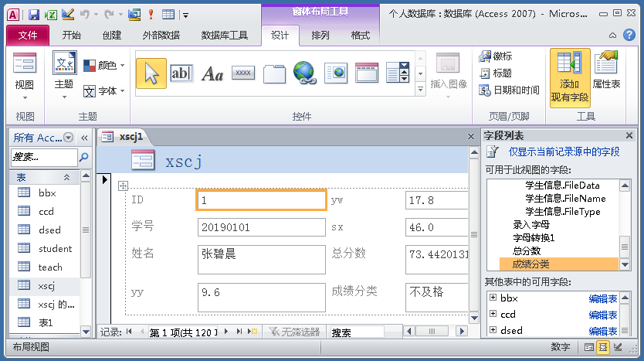Click the navigation pane search box
Viewport: 644px width, 361px height.
pyautogui.click(x=44, y=157)
